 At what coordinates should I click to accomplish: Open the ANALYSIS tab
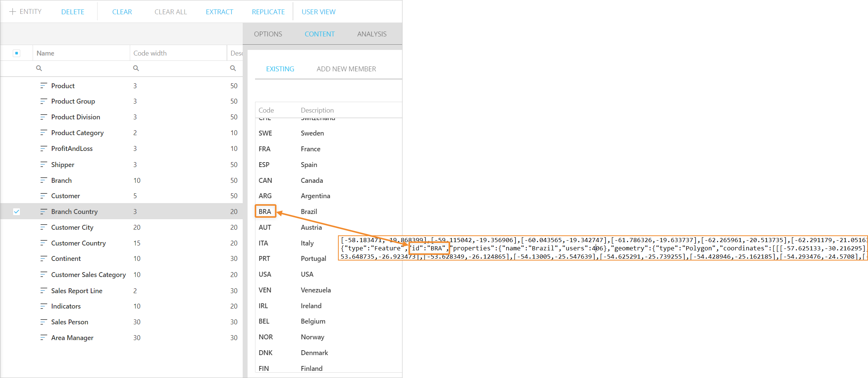371,34
